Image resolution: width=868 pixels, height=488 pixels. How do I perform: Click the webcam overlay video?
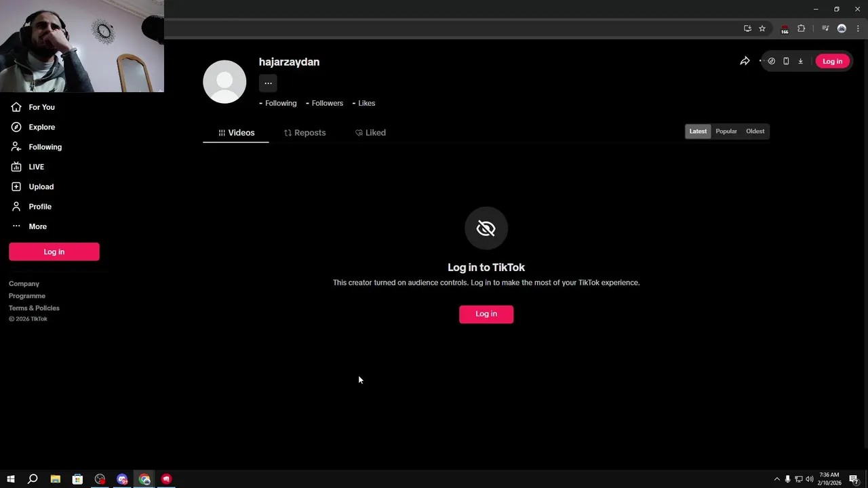(81, 46)
